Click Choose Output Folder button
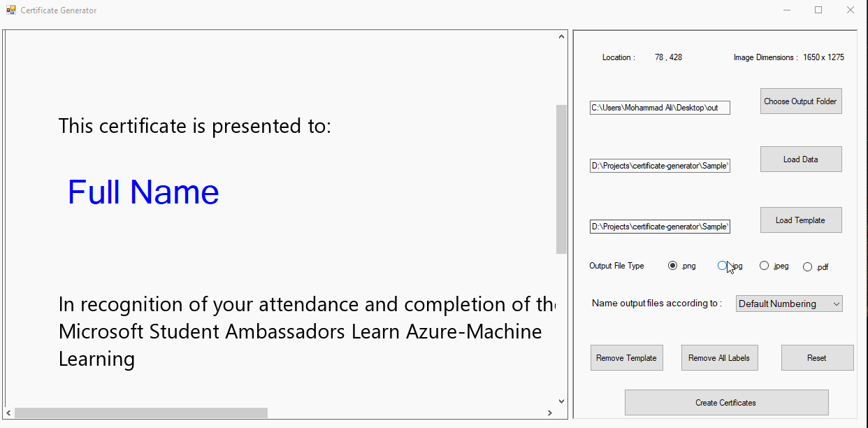This screenshot has height=428, width=868. pyautogui.click(x=800, y=101)
